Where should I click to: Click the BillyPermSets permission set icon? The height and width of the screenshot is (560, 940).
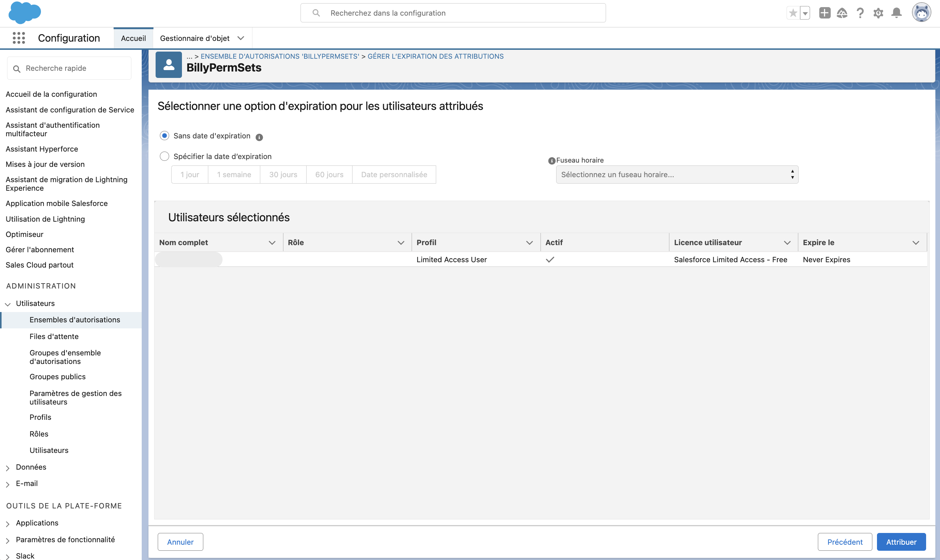click(x=169, y=65)
